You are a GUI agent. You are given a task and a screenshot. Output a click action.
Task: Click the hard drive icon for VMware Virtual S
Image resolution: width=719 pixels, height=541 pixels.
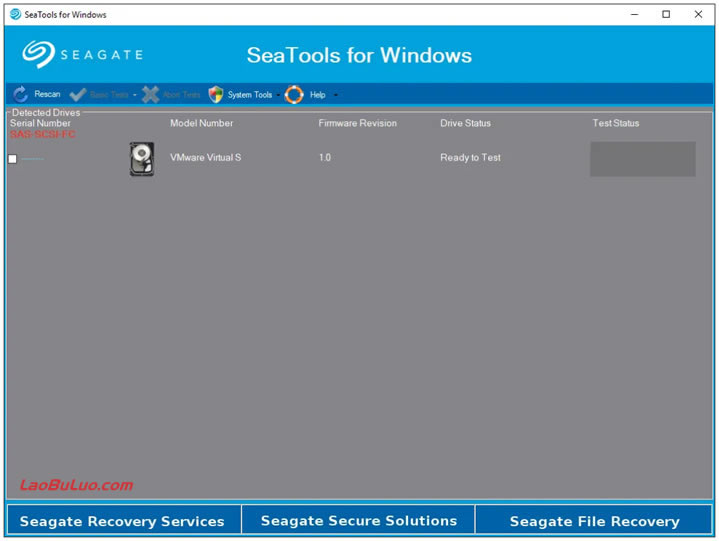point(142,159)
